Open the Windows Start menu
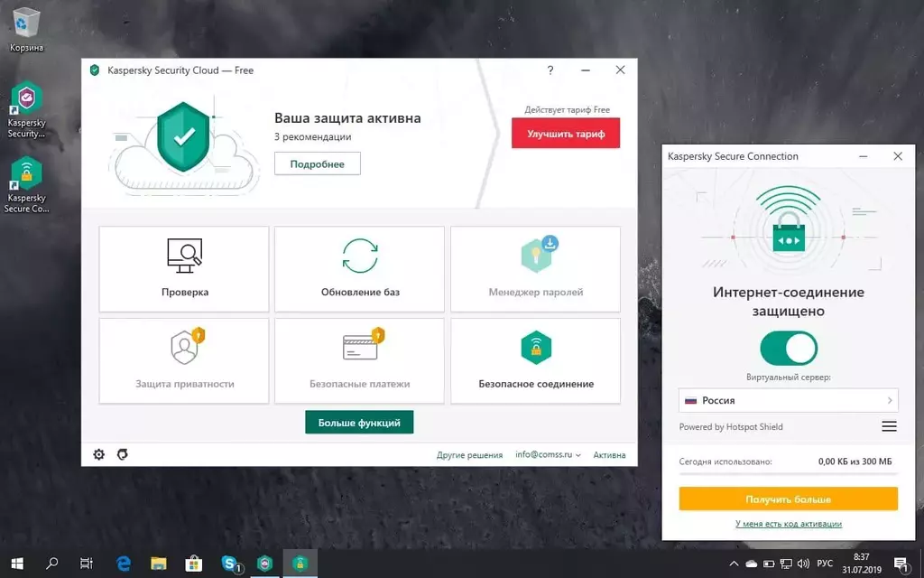 [17, 564]
